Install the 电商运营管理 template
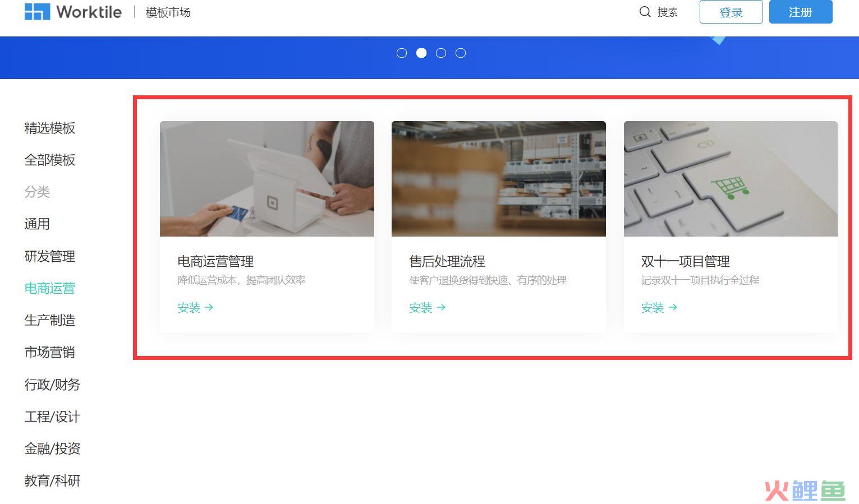 point(195,307)
